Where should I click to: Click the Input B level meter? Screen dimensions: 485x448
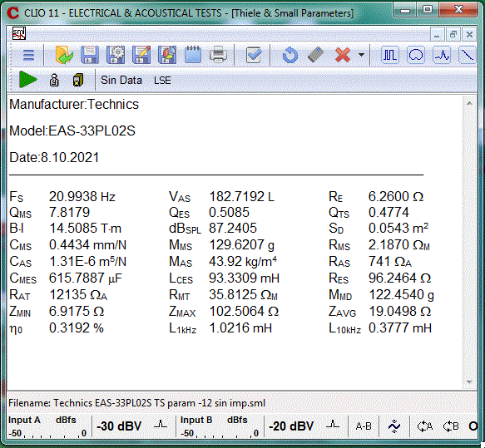(220, 426)
